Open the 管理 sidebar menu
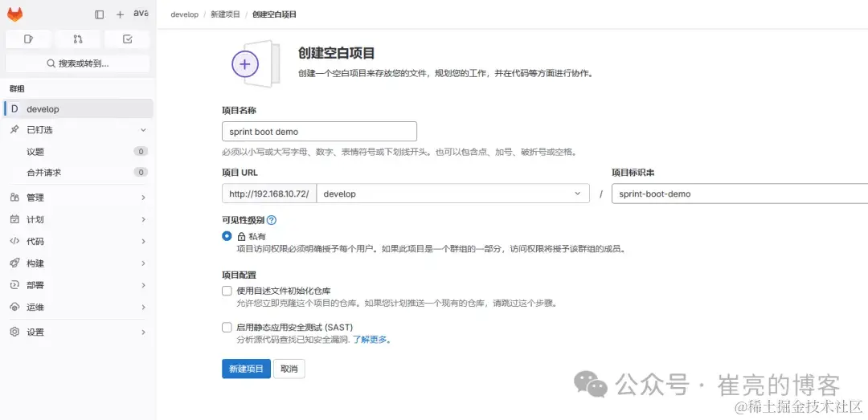This screenshot has height=420, width=868. pyautogui.click(x=78, y=198)
